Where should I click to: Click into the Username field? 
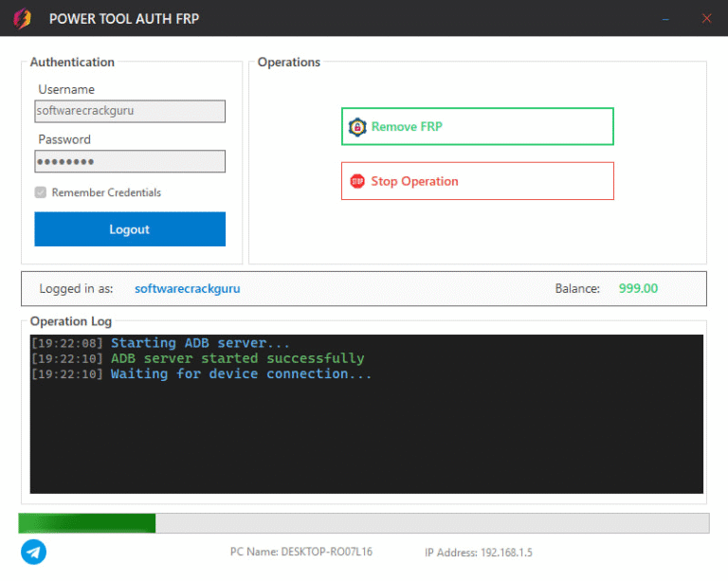(x=130, y=111)
